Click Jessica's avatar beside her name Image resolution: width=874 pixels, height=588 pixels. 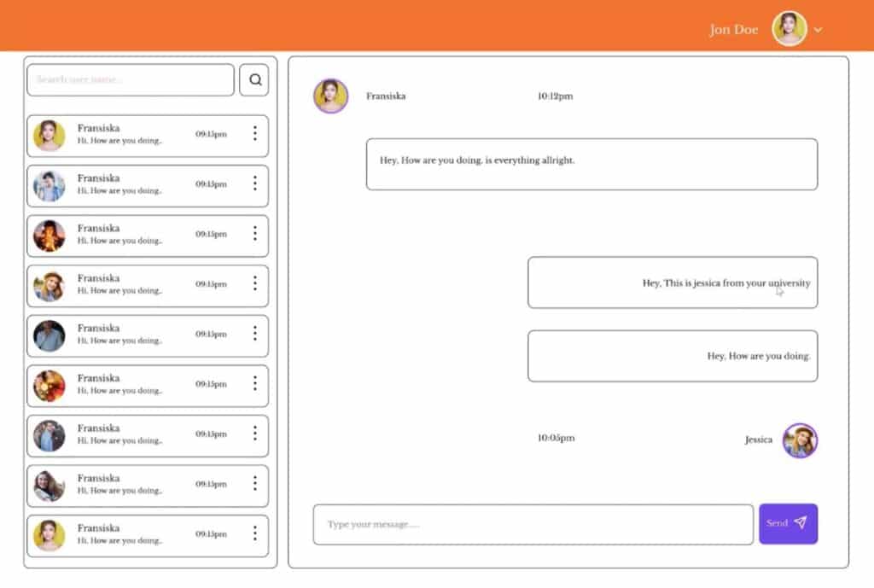click(800, 440)
